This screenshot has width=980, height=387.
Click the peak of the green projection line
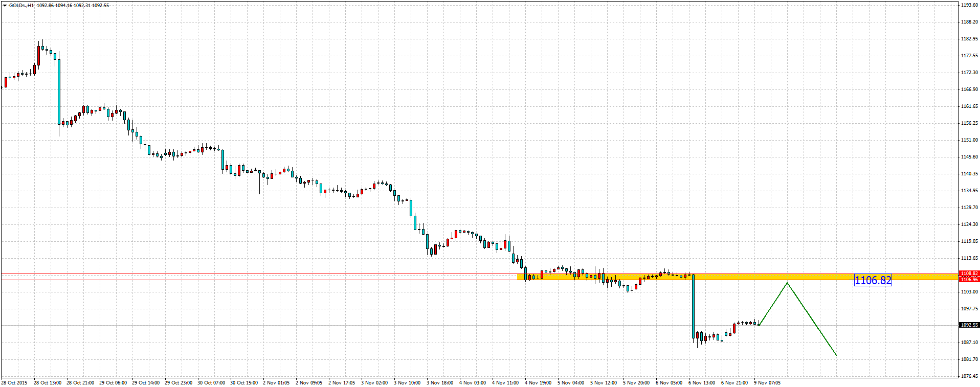tap(787, 283)
